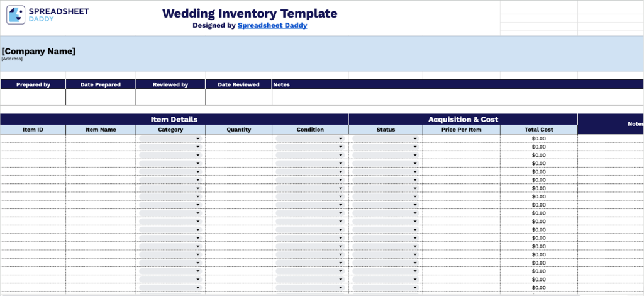This screenshot has width=644, height=296.
Task: Select the [Company Name] cell
Action: 38,52
